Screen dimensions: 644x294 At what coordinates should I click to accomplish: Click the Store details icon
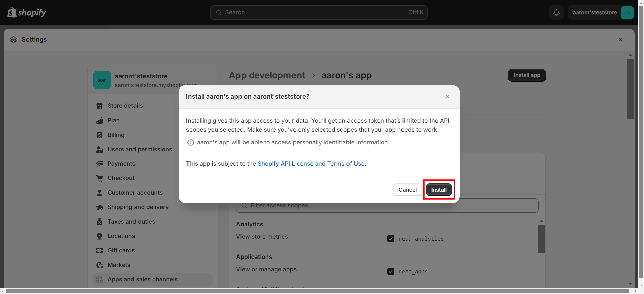click(x=100, y=106)
